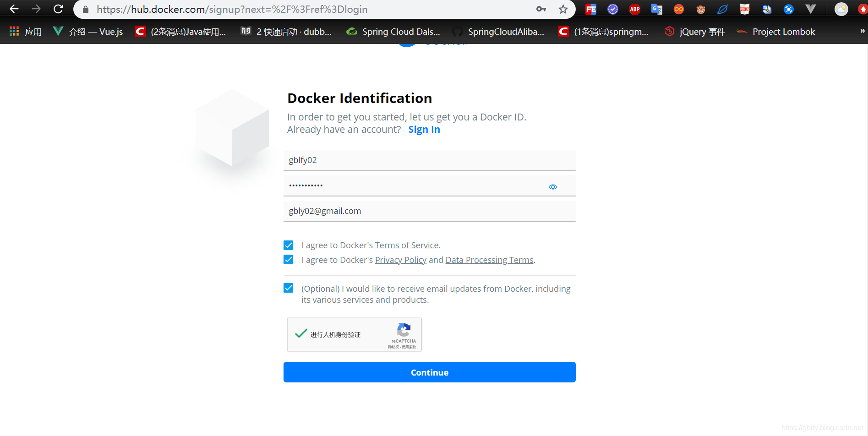The width and height of the screenshot is (868, 436).
Task: Click the purple checkmark extension icon
Action: [x=613, y=9]
